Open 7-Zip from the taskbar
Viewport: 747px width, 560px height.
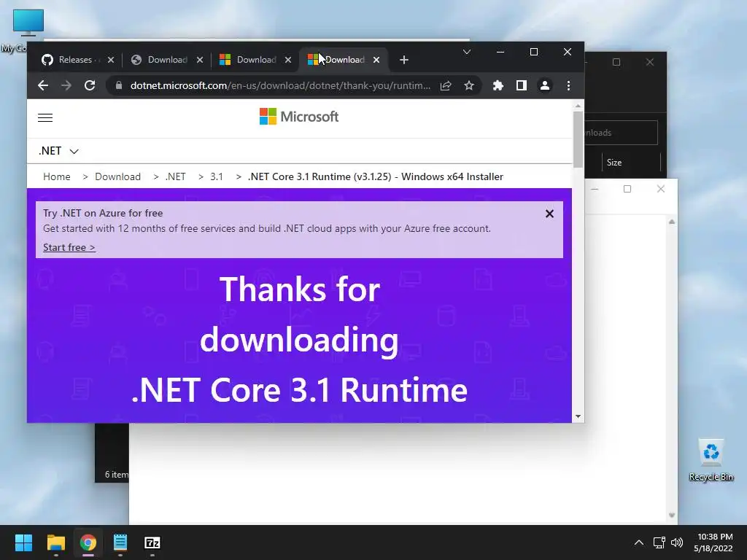(152, 542)
